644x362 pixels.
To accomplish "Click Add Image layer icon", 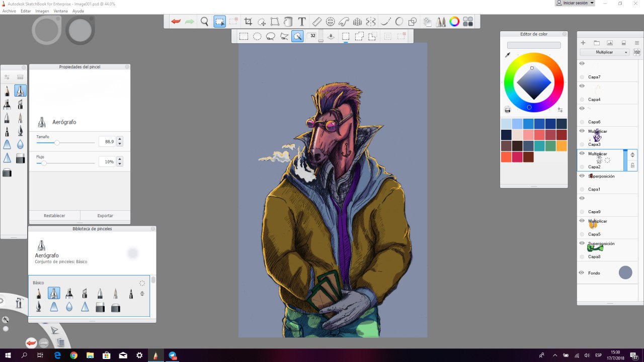I will tap(610, 43).
